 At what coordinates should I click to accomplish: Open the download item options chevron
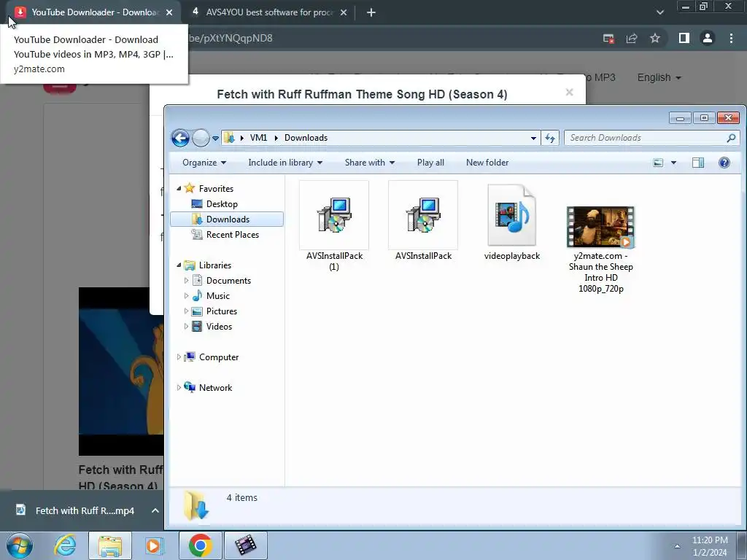click(155, 510)
